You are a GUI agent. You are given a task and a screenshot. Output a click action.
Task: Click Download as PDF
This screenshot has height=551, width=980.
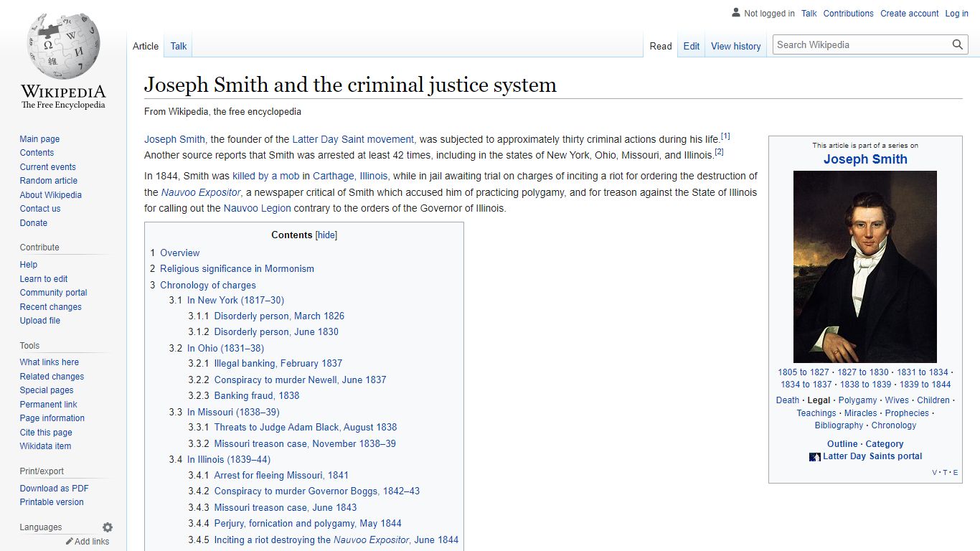click(54, 489)
